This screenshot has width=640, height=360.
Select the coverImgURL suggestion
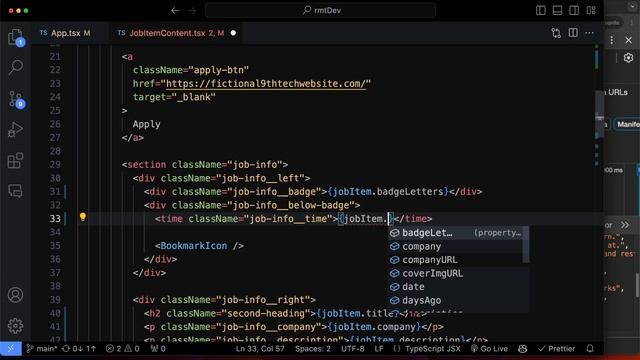(x=456, y=273)
